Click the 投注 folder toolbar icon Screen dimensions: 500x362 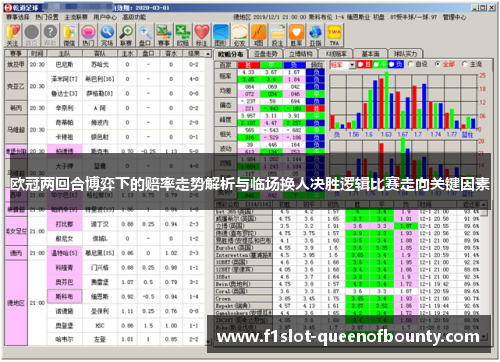point(277,35)
